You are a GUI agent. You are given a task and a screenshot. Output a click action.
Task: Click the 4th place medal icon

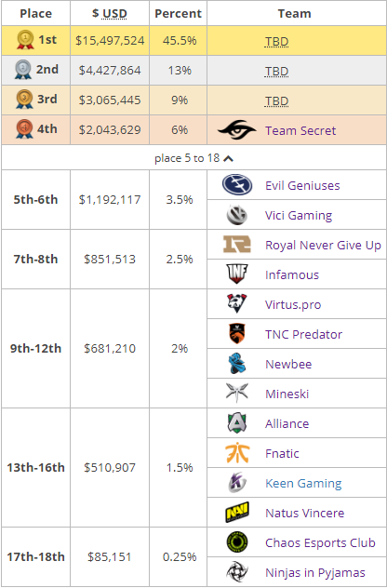coord(24,129)
